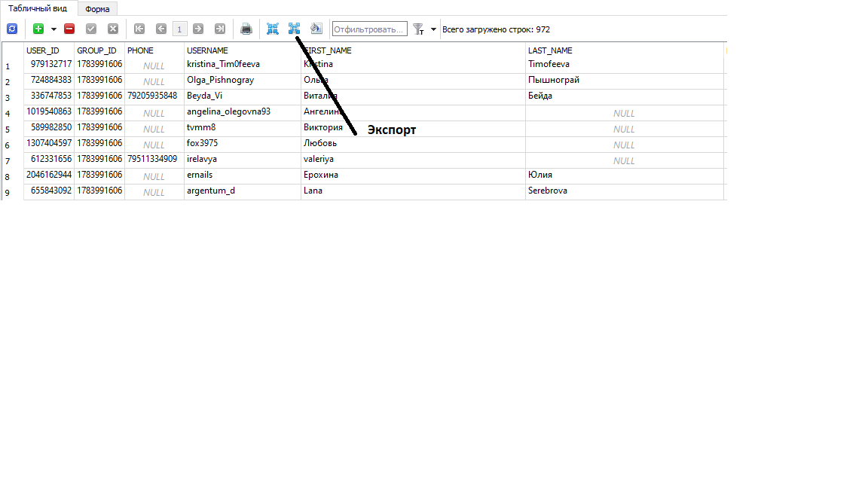The height and width of the screenshot is (488, 868).
Task: Jump to last page arrow
Action: pos(219,29)
